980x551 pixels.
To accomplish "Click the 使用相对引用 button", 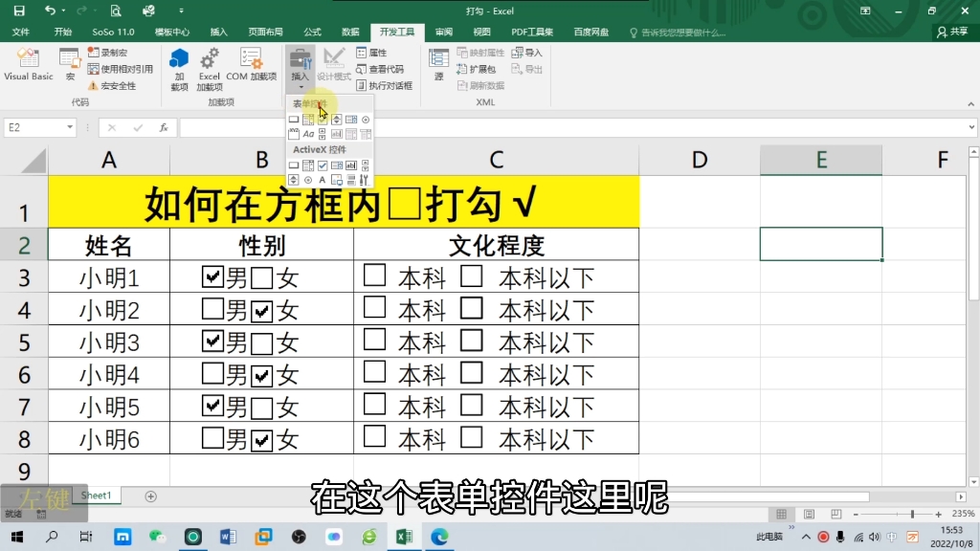I will 96,68.
